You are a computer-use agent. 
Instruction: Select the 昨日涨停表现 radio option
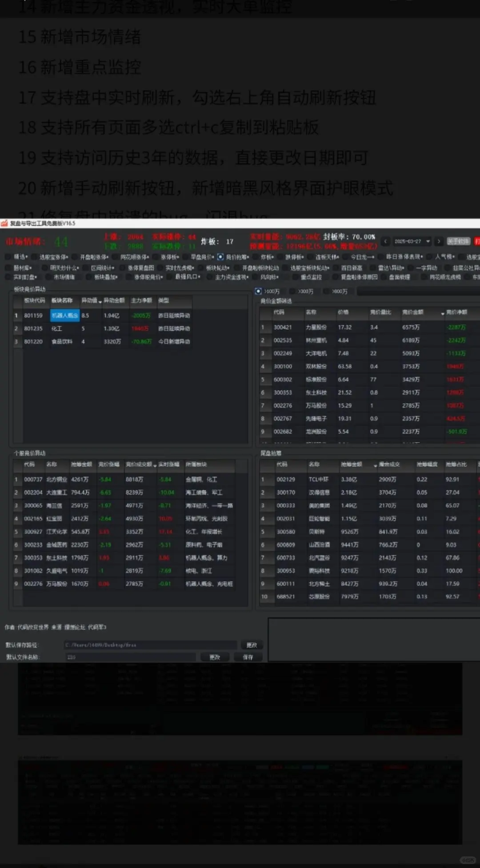click(401, 257)
